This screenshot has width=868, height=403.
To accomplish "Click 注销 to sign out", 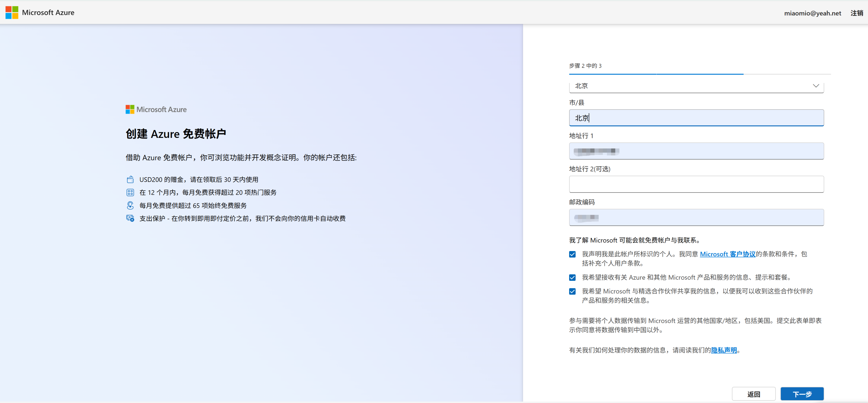I will click(857, 13).
